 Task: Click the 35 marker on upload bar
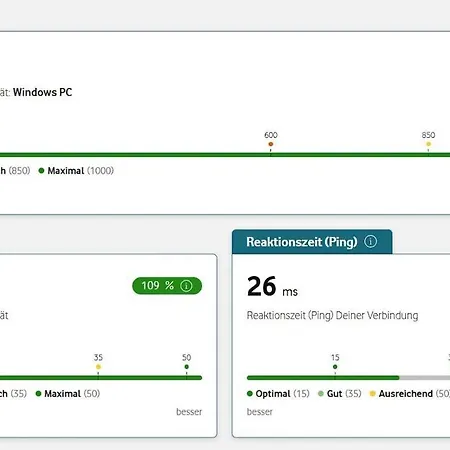tap(98, 367)
